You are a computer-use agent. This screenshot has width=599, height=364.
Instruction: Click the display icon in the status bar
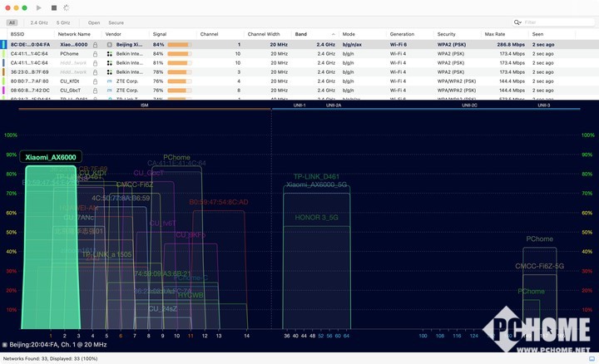(592, 359)
